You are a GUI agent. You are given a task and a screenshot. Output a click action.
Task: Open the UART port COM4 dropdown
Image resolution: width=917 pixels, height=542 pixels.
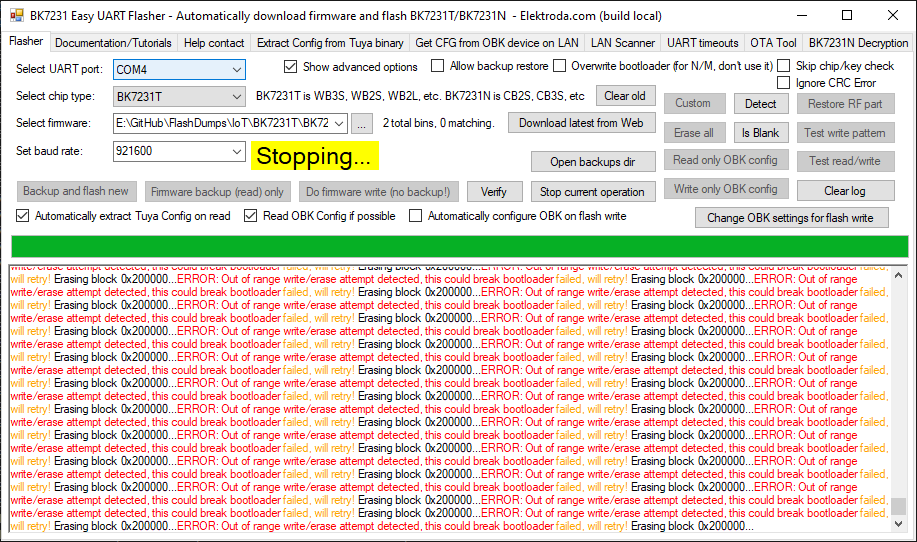(236, 70)
